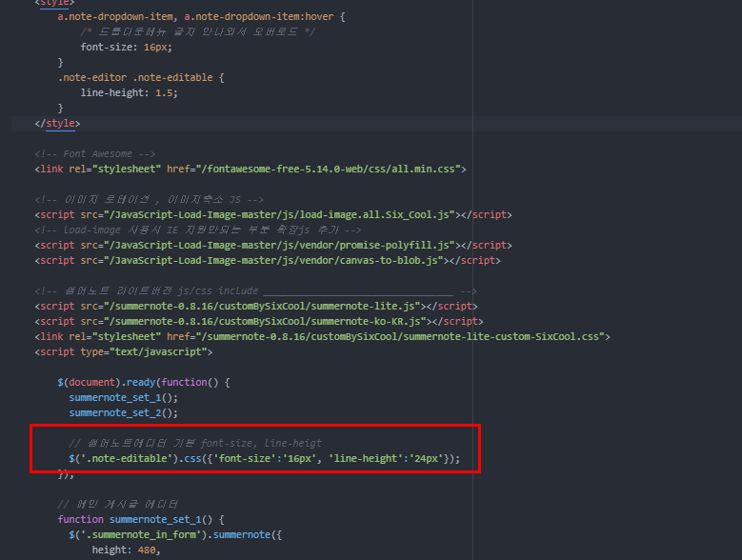Click the closing style tag
Image resolution: width=742 pixels, height=560 pixels.
pos(57,124)
